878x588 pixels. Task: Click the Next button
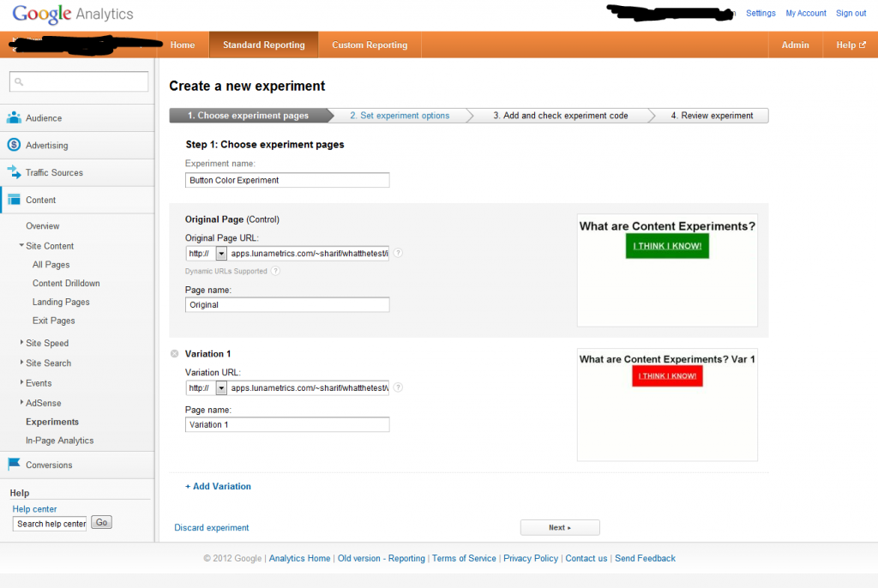pos(560,527)
